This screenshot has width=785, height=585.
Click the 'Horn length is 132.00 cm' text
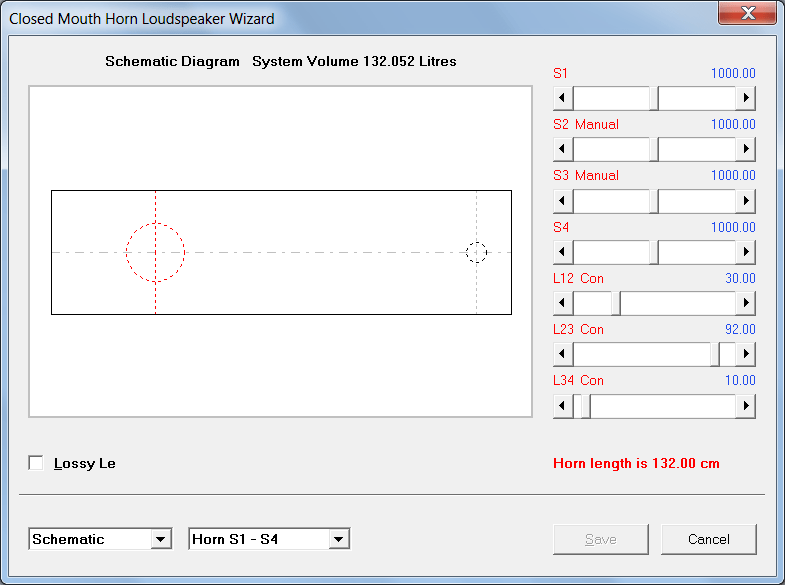pos(636,463)
